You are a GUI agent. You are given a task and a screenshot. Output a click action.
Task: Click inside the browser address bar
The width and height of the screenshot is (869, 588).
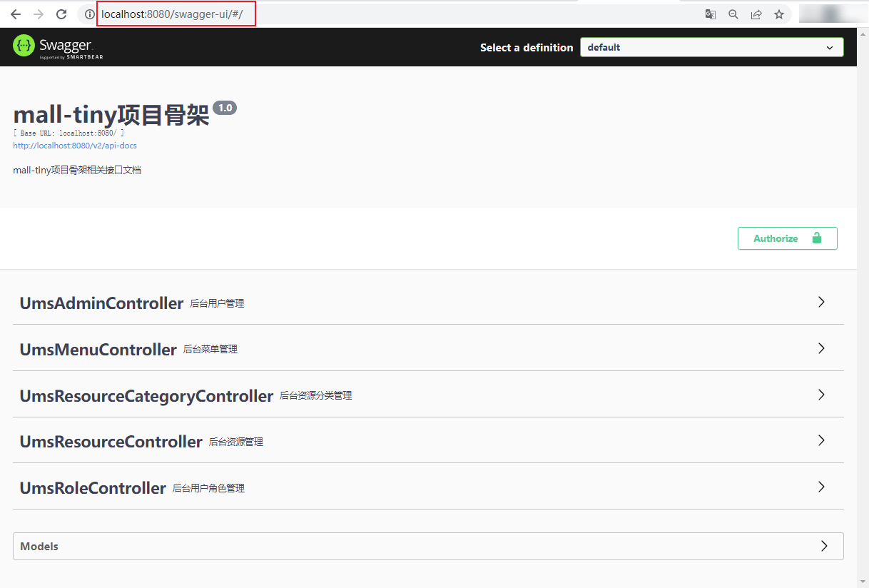pyautogui.click(x=176, y=13)
